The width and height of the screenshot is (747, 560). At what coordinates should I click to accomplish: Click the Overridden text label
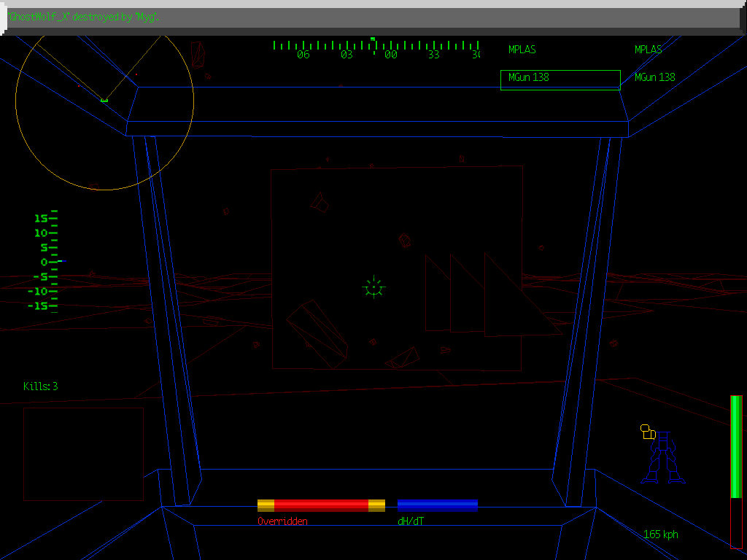click(x=282, y=521)
